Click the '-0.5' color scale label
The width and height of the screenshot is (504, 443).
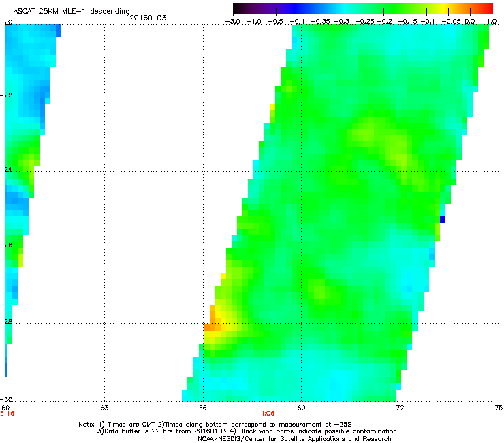[x=276, y=22]
